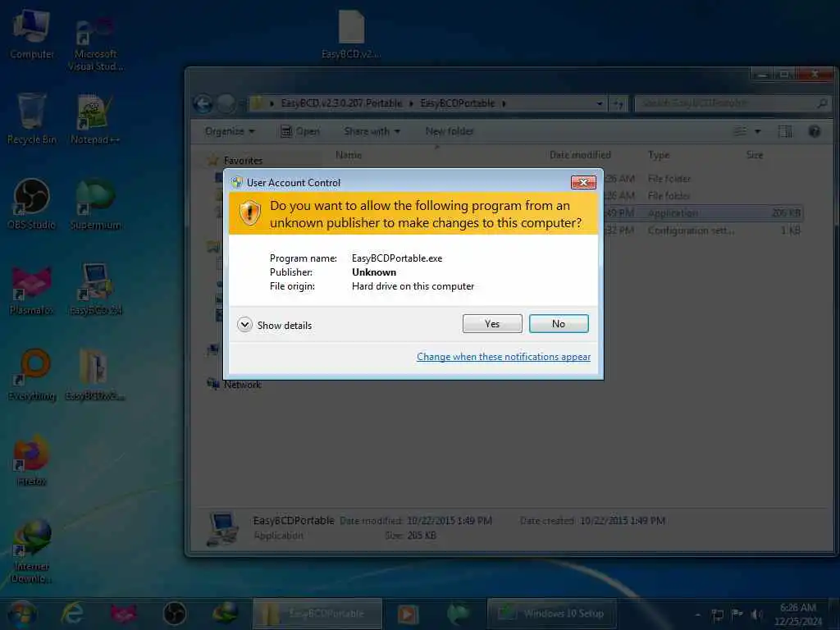The width and height of the screenshot is (840, 630).
Task: Open address bar history dropdown arrow
Action: [600, 103]
